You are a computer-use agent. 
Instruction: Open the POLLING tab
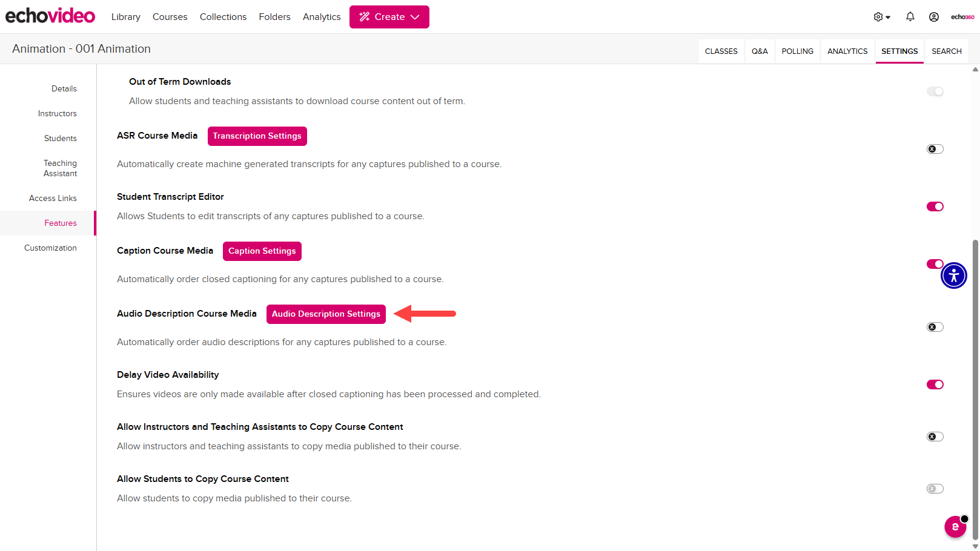pos(798,51)
